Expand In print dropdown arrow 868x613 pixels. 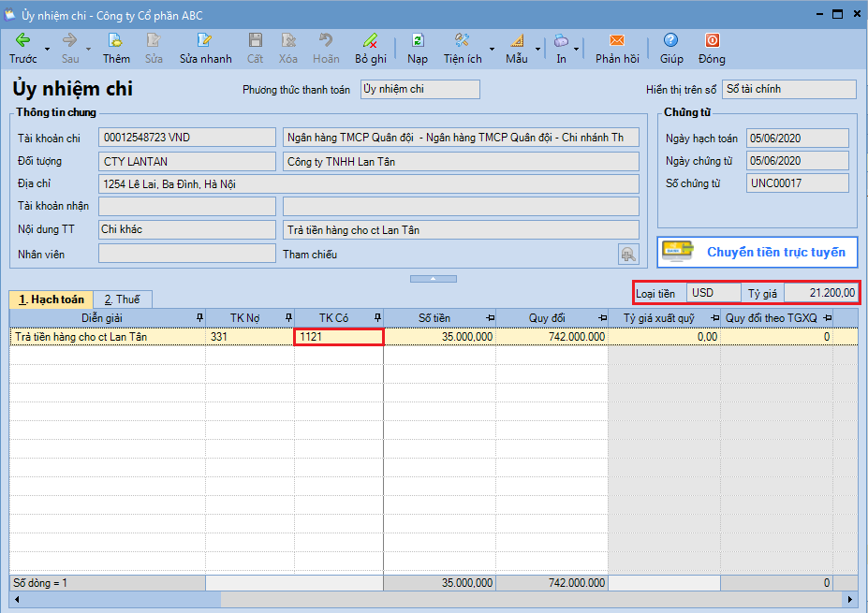[x=576, y=49]
